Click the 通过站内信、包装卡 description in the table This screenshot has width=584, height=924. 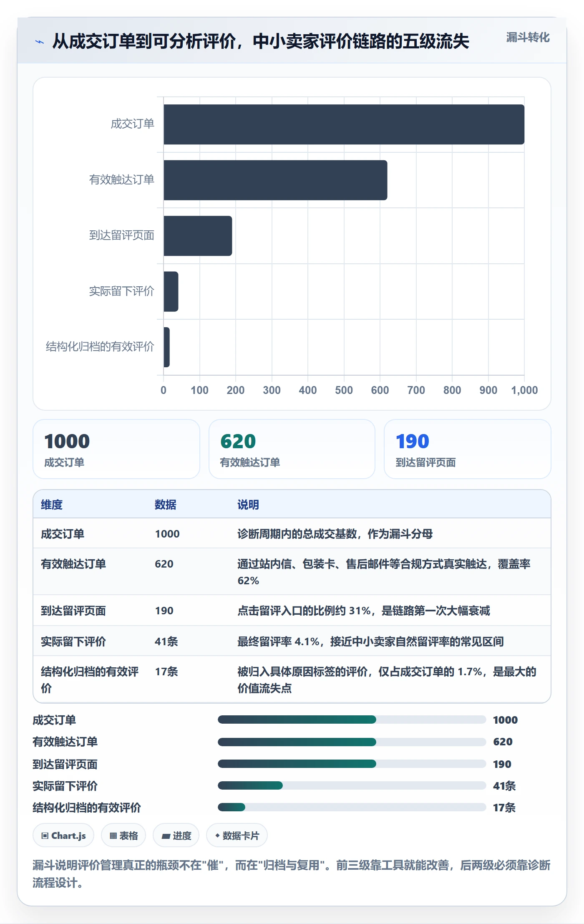tap(384, 572)
